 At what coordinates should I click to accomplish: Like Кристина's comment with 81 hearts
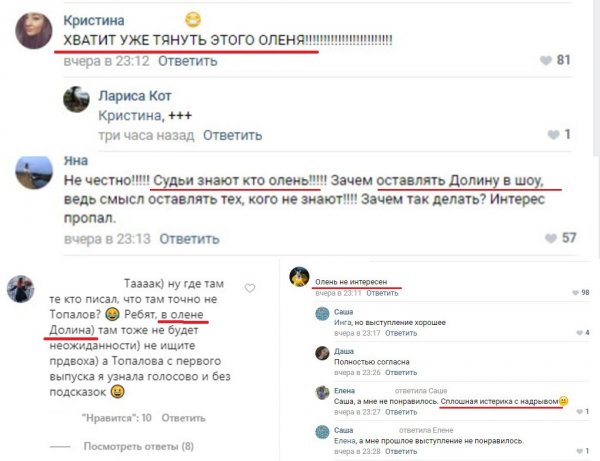click(x=546, y=60)
